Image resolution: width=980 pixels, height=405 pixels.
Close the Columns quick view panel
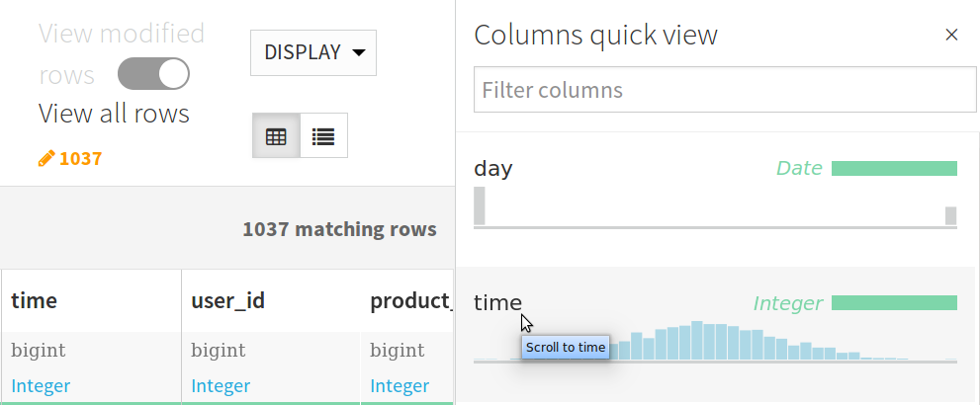951,35
